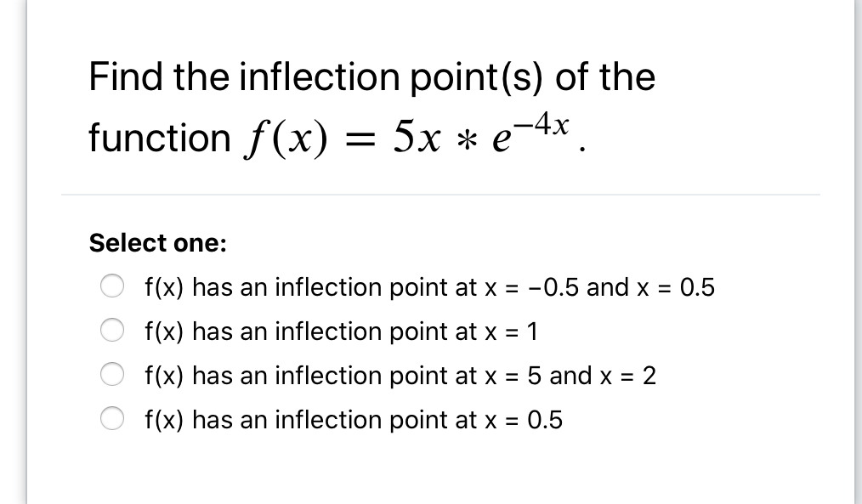Viewport: 862px width, 504px height.
Task: Click the Select one label
Action: tap(157, 243)
